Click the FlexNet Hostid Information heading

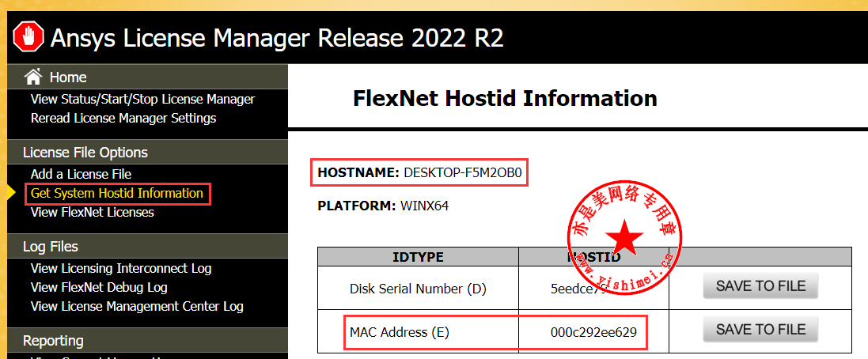505,99
